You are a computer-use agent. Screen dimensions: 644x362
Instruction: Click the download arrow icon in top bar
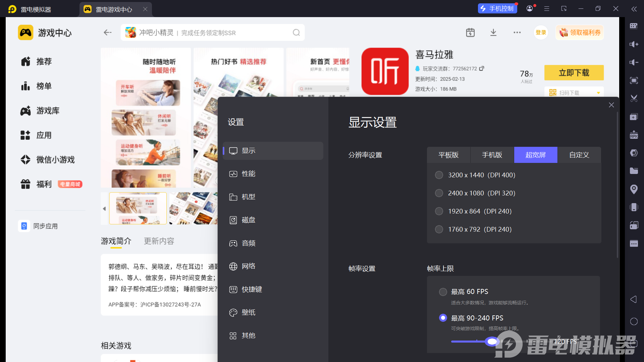[493, 33]
